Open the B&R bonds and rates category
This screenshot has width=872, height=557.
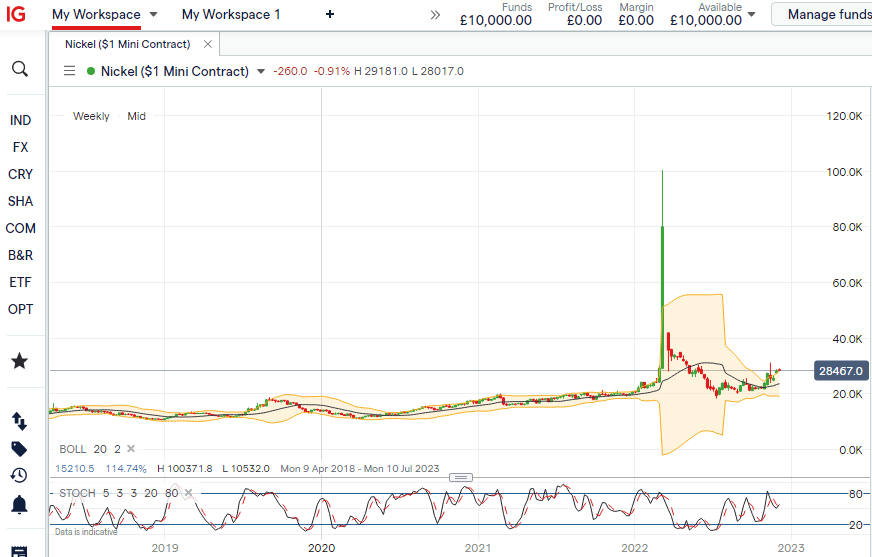coord(20,255)
